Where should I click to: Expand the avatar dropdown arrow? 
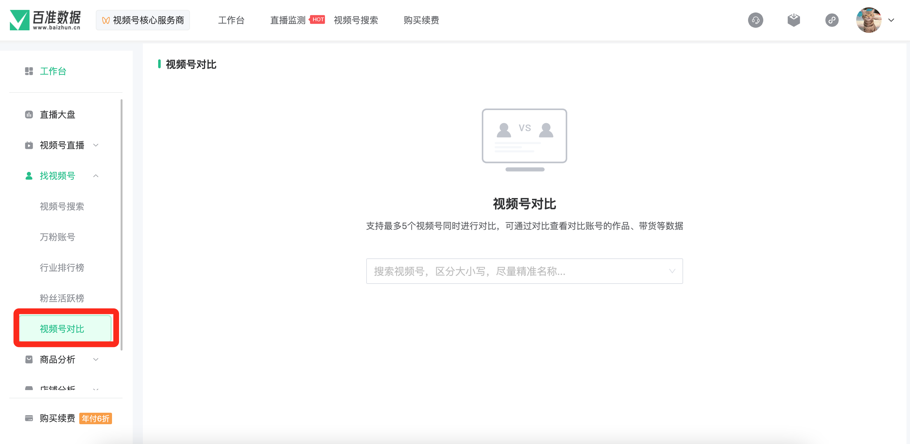(891, 20)
